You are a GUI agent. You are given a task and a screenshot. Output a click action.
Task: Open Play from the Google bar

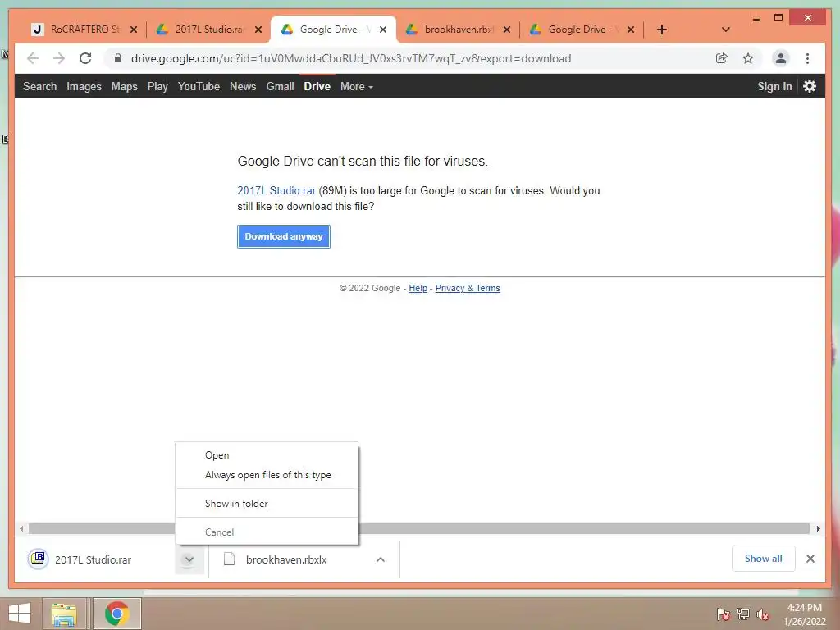click(157, 86)
